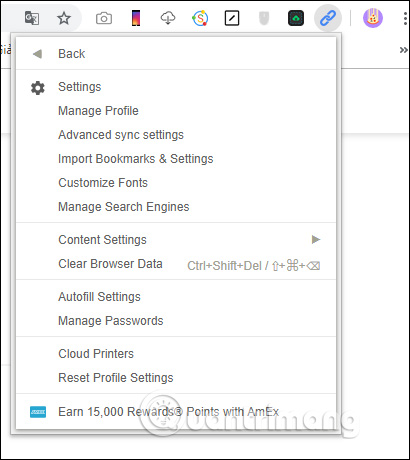Show hidden bookmarks with double chevron
The height and width of the screenshot is (460, 410).
coord(404,50)
